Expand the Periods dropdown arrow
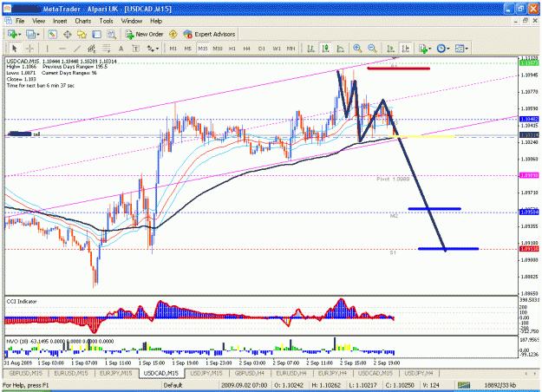542x392 pixels. point(448,49)
